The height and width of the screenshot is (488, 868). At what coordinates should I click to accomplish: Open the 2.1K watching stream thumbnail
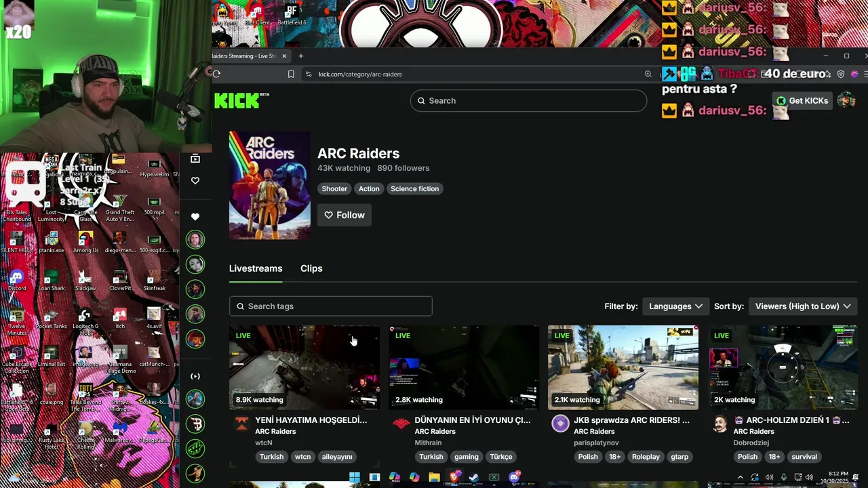pyautogui.click(x=623, y=367)
